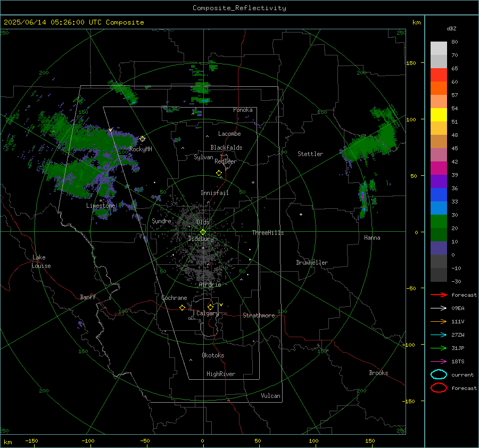Select the red 60-65 dBZ swatch

(x=439, y=75)
